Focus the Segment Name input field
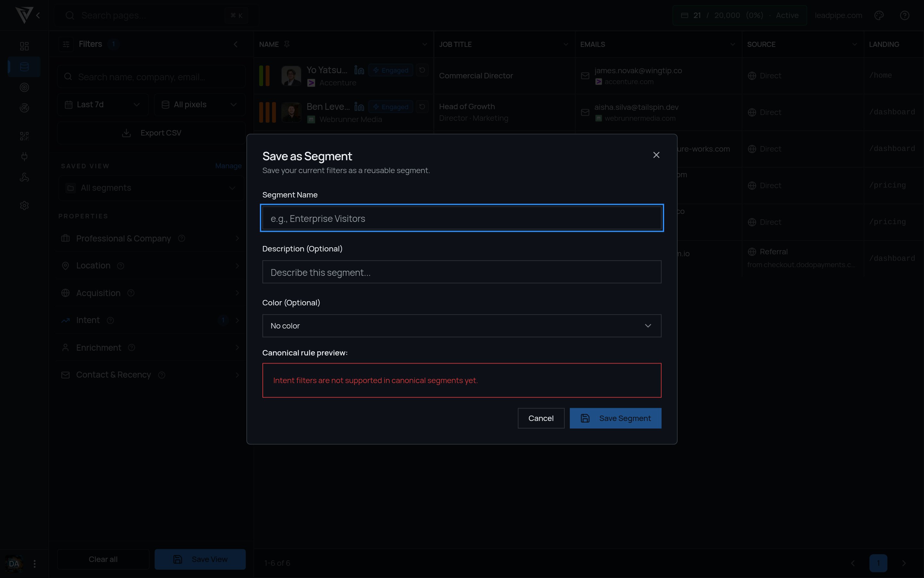924x578 pixels. [462, 218]
